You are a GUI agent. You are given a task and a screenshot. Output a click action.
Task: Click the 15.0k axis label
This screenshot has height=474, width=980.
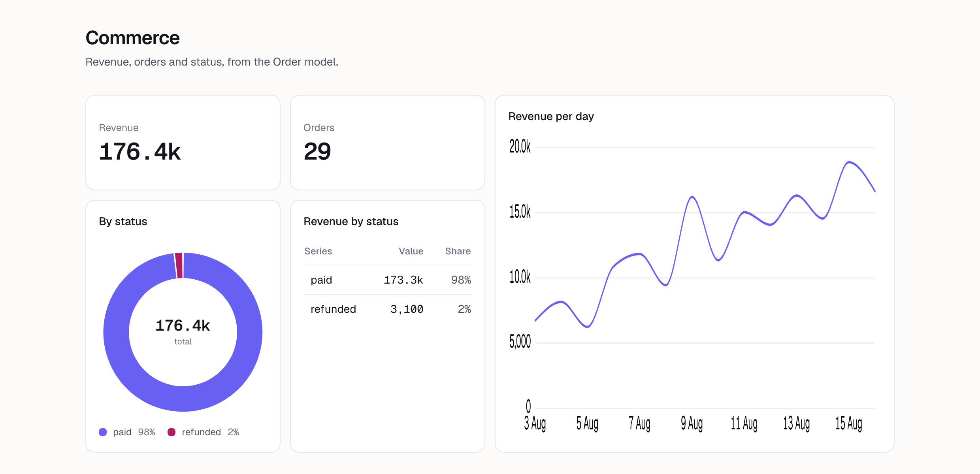(520, 212)
